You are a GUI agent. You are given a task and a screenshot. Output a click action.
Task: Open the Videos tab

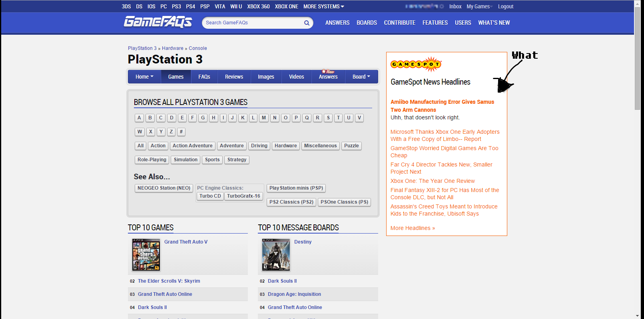point(297,77)
